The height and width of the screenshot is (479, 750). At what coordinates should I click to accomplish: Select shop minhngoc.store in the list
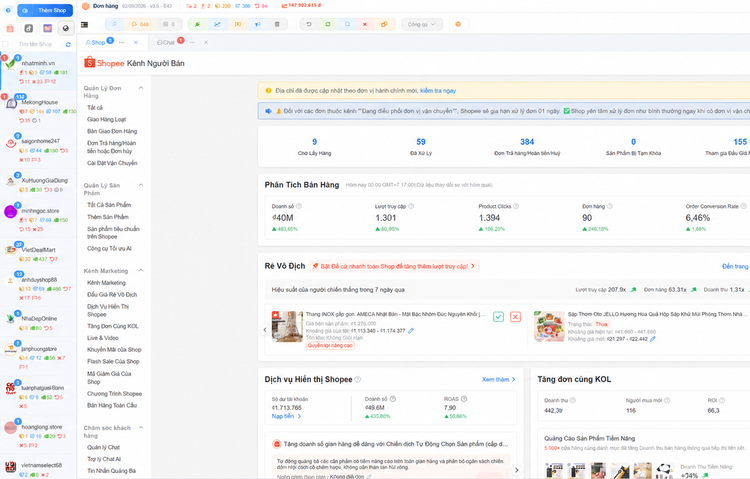38,219
